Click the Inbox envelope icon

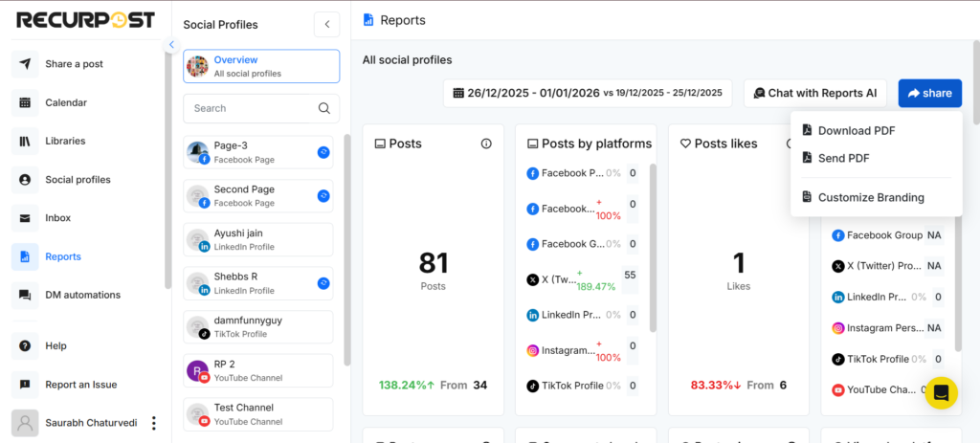tap(25, 218)
